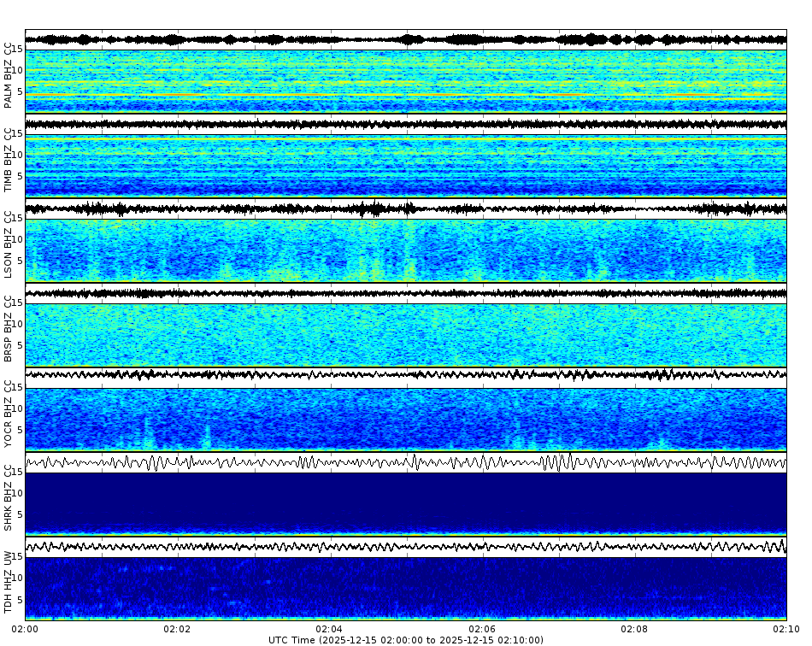Select the UTC Time range caption text
Screen dimensions: 812x646
click(x=406, y=638)
